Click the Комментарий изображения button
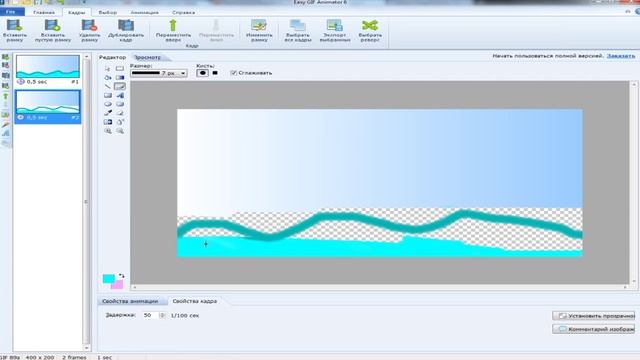 [593, 329]
